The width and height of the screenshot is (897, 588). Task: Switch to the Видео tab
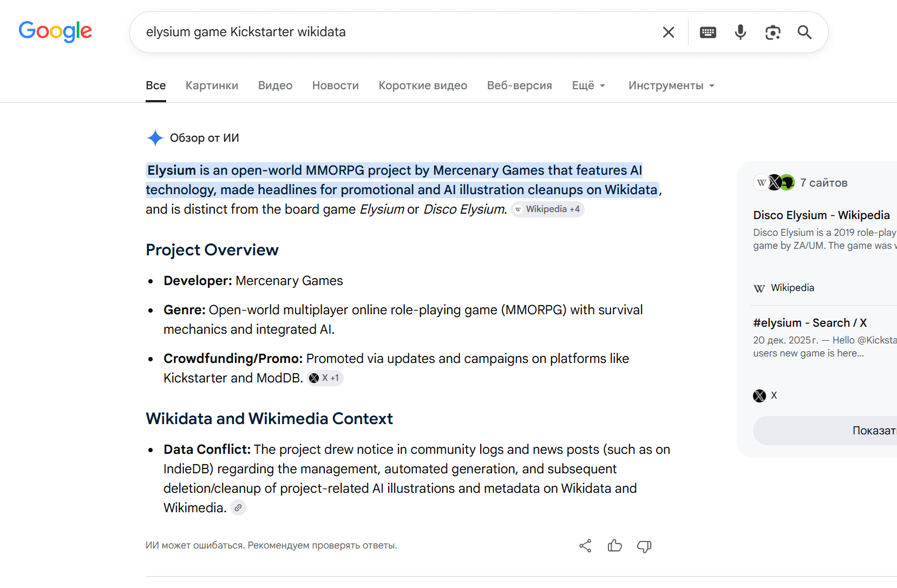[275, 85]
